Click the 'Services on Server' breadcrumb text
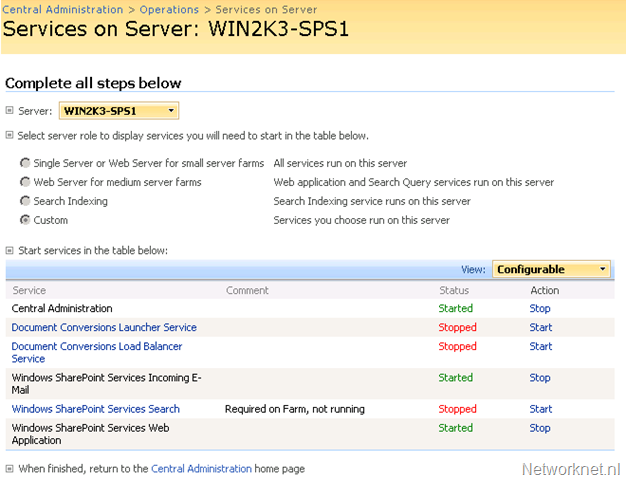This screenshot has width=626, height=480. point(266,9)
